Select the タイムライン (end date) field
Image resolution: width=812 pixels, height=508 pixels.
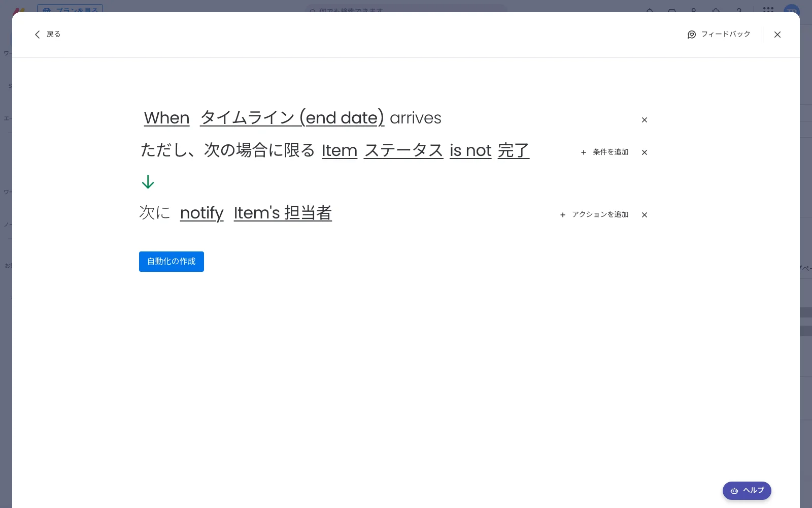292,118
